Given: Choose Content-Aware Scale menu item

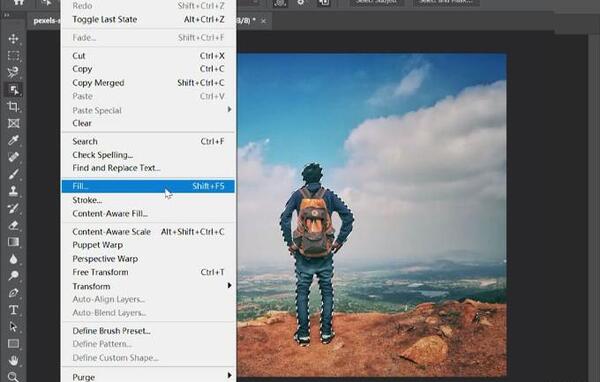Looking at the screenshot, I should click(148, 232).
